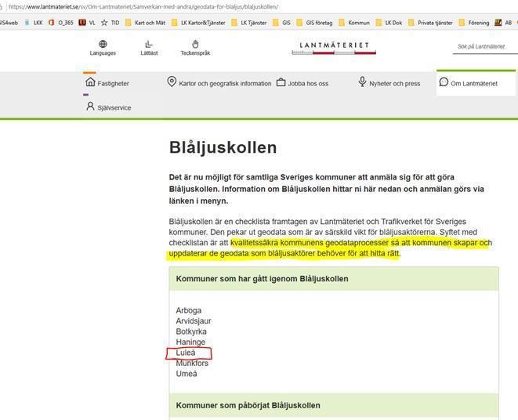Image resolution: width=518 pixels, height=420 pixels.
Task: Open the AB bookmark
Action: pos(503,23)
